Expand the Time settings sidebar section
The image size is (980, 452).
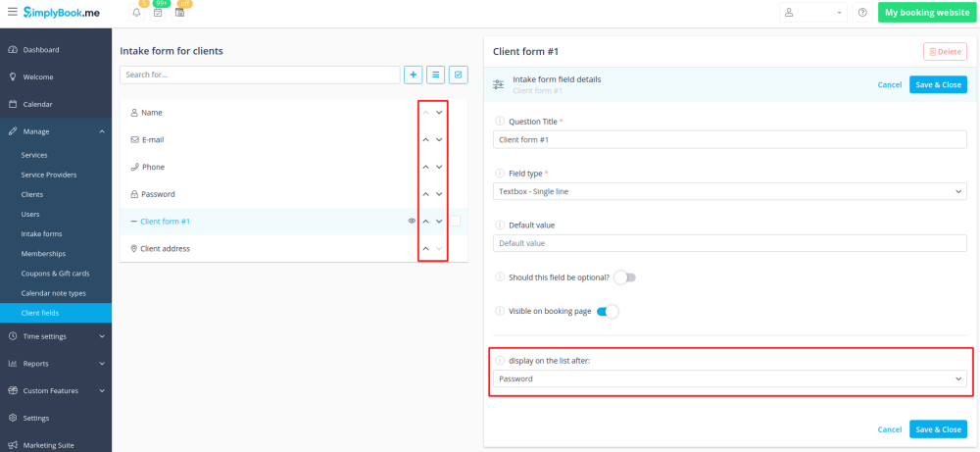point(56,336)
